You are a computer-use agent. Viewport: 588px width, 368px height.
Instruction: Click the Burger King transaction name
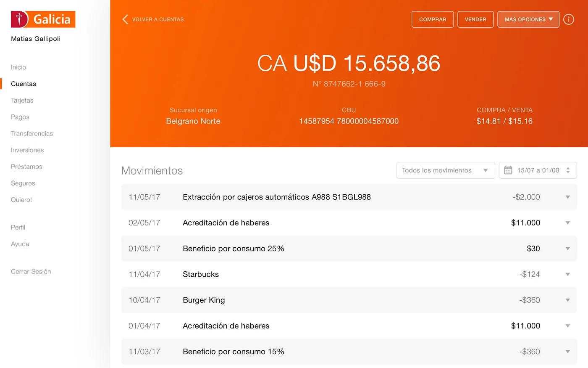click(x=204, y=300)
